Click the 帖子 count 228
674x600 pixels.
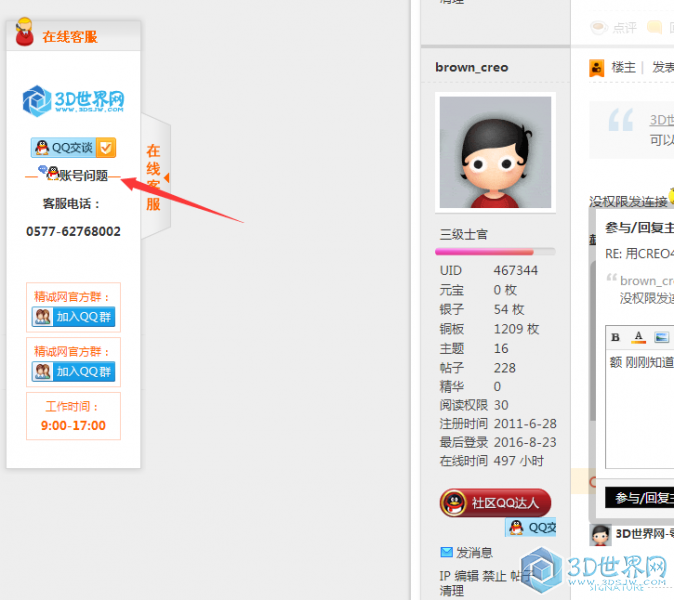click(505, 368)
